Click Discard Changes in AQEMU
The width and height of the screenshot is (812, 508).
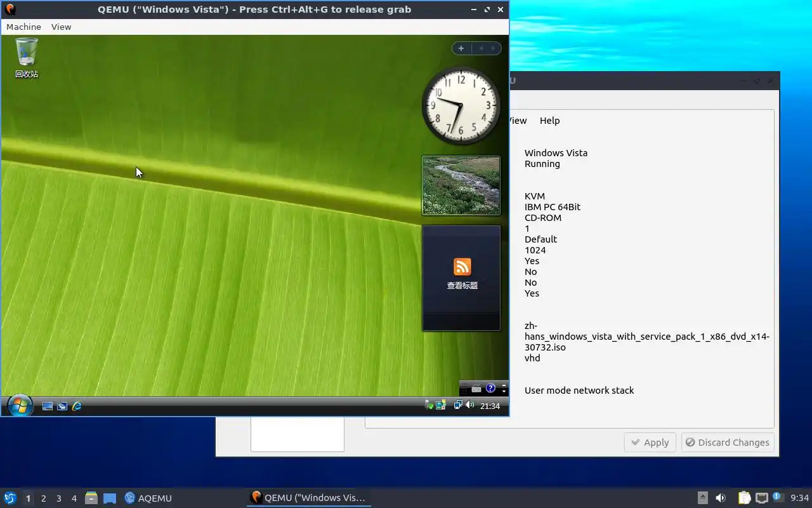(728, 443)
